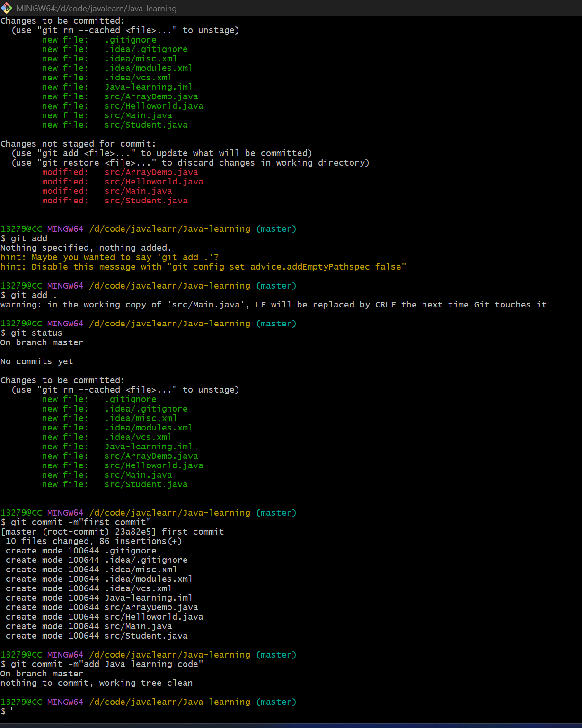The image size is (582, 728).
Task: Click "nothing to commit, working tree clean" line
Action: click(x=97, y=683)
